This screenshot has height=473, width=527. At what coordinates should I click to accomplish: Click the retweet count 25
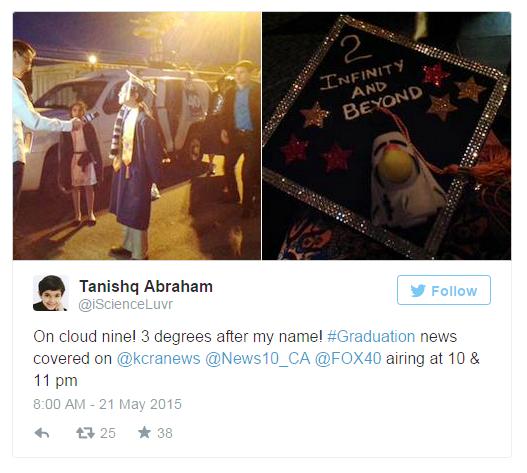point(108,433)
